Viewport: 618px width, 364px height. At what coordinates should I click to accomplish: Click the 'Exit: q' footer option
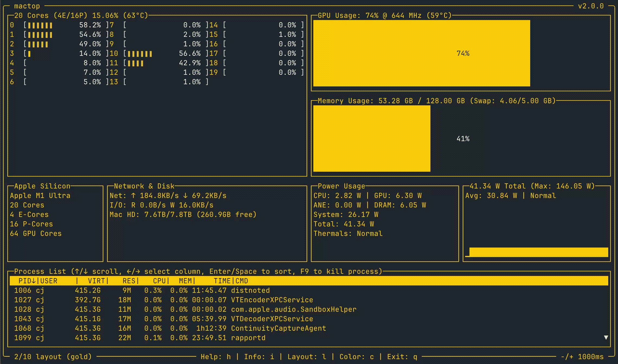(402, 357)
